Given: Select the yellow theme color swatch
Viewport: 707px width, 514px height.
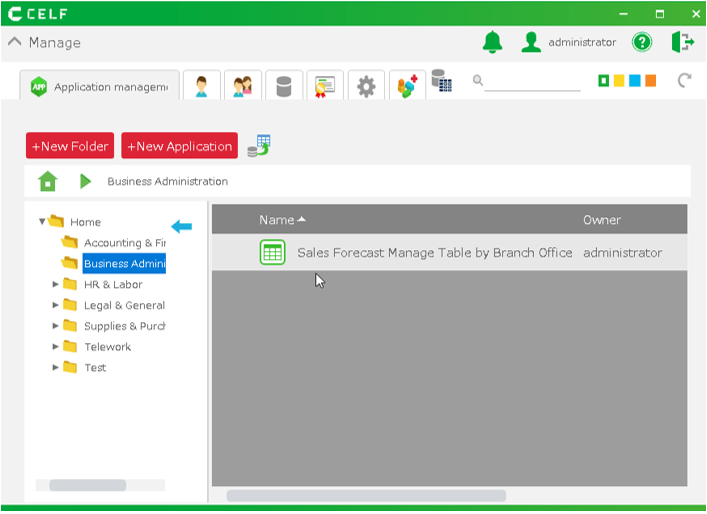Looking at the screenshot, I should [x=619, y=81].
